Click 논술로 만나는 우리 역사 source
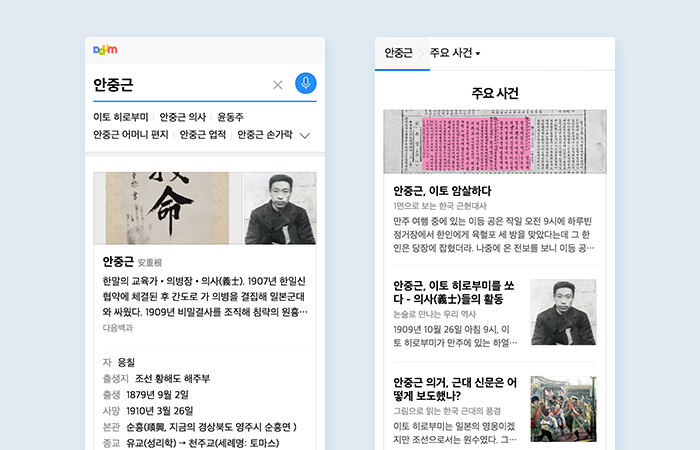The width and height of the screenshot is (700, 450). click(x=434, y=314)
